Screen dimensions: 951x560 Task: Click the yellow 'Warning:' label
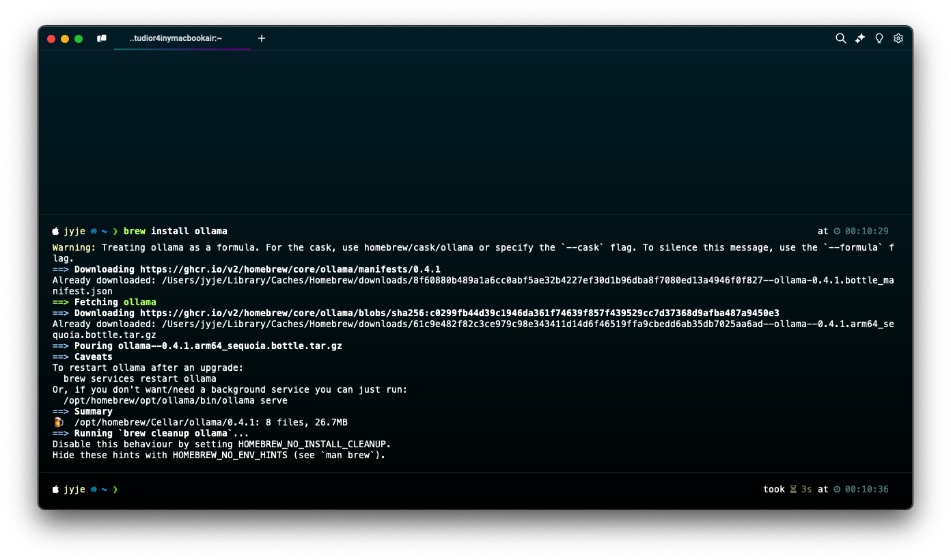74,247
